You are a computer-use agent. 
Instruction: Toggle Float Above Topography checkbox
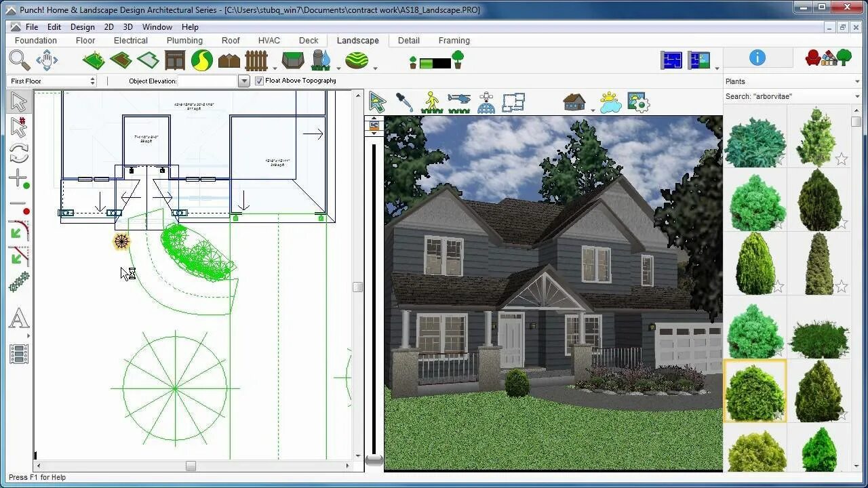259,81
